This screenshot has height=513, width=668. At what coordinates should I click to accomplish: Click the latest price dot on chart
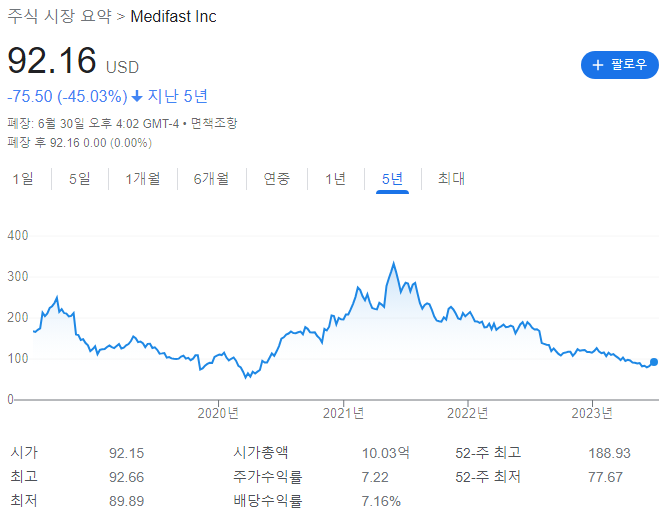[x=654, y=362]
